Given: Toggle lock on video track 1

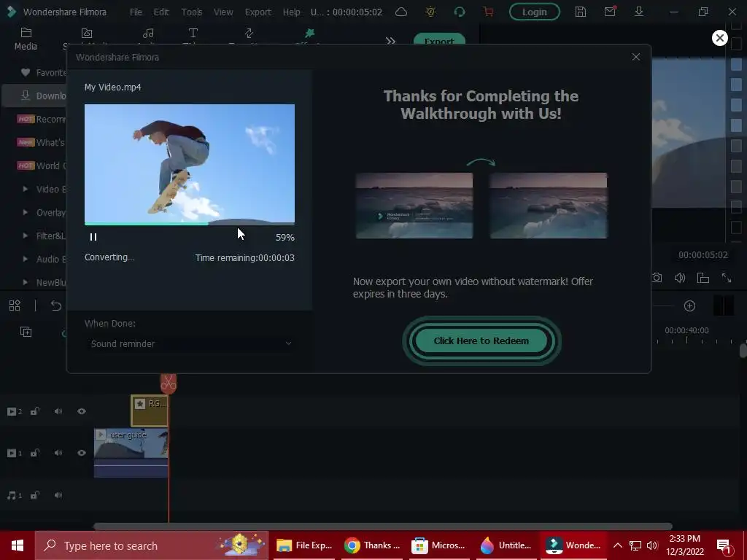Looking at the screenshot, I should tap(35, 453).
